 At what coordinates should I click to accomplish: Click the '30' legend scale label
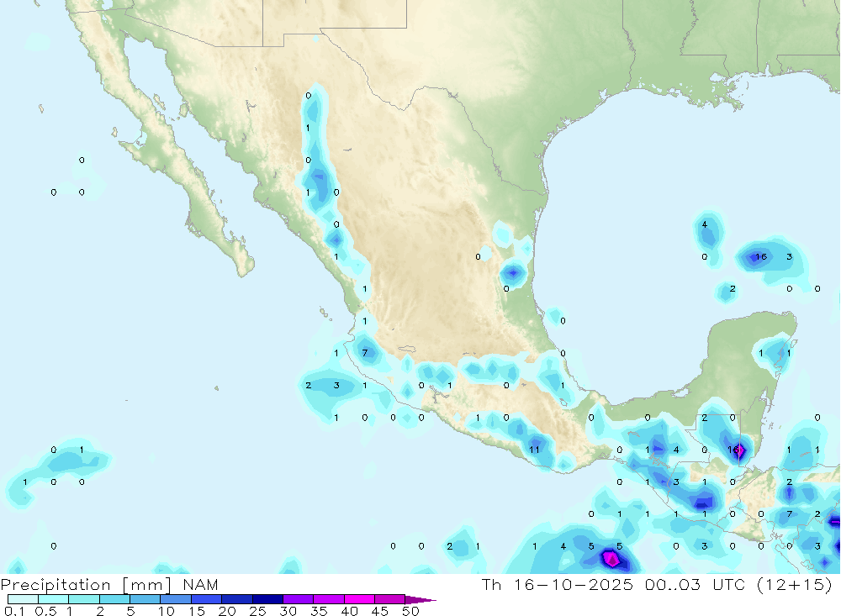coord(288,611)
